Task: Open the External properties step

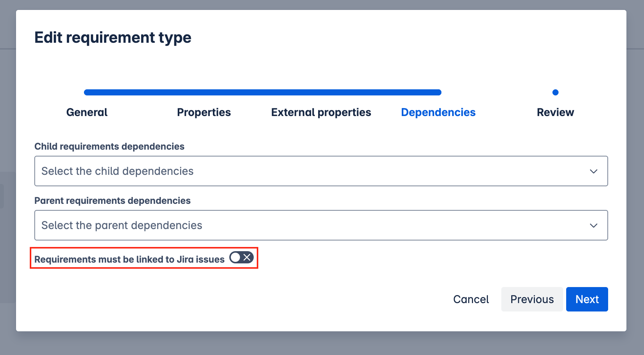Action: (321, 112)
